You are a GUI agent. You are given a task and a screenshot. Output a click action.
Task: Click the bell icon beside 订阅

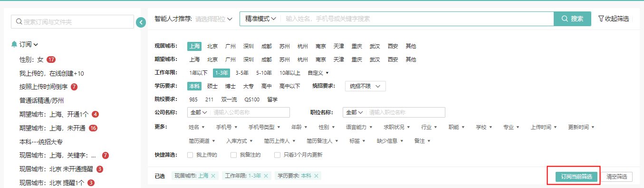point(14,44)
